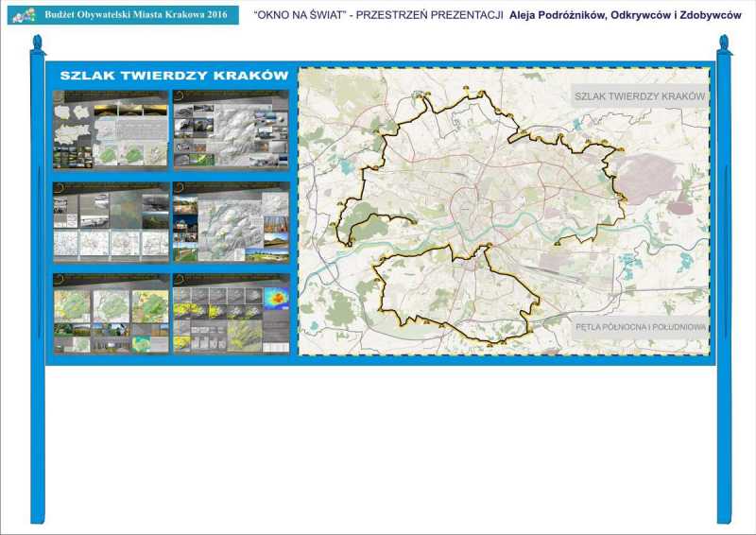Click the Budżet Obywatelski Miasta Krakowa 2016 banner

coord(139,15)
